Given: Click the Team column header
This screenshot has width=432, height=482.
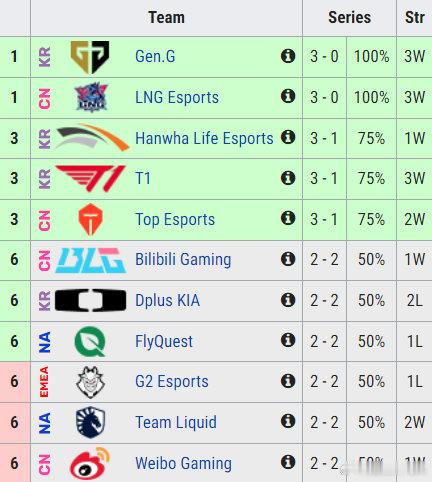Looking at the screenshot, I should (166, 17).
